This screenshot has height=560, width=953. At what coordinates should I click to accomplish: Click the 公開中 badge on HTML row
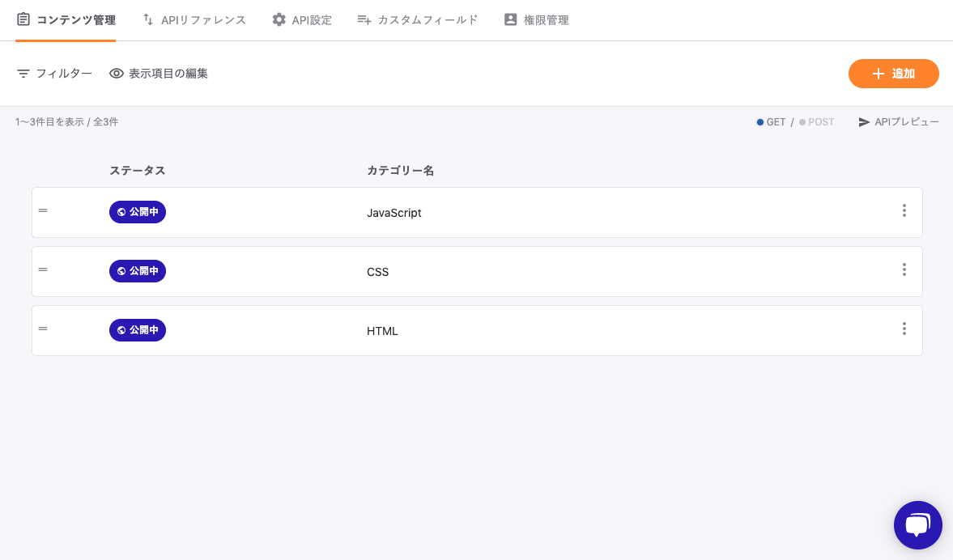pyautogui.click(x=138, y=330)
